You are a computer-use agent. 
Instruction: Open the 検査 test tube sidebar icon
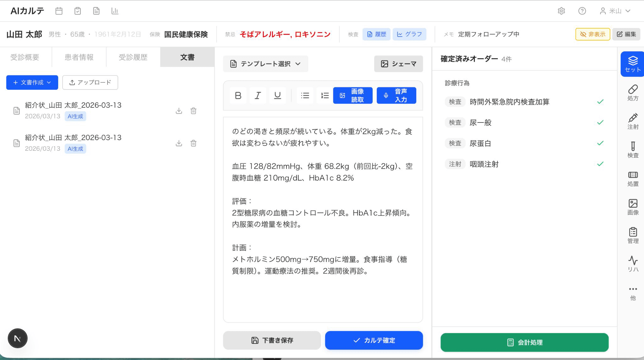pyautogui.click(x=633, y=150)
